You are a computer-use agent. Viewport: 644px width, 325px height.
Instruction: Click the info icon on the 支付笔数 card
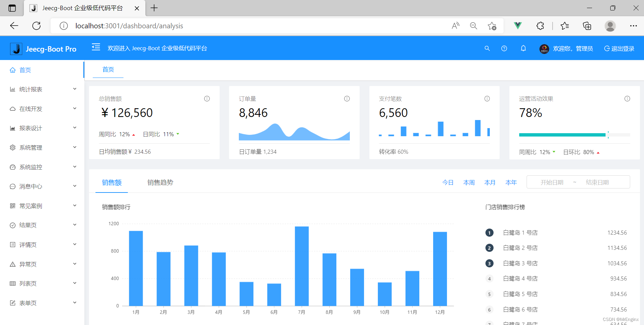click(487, 99)
